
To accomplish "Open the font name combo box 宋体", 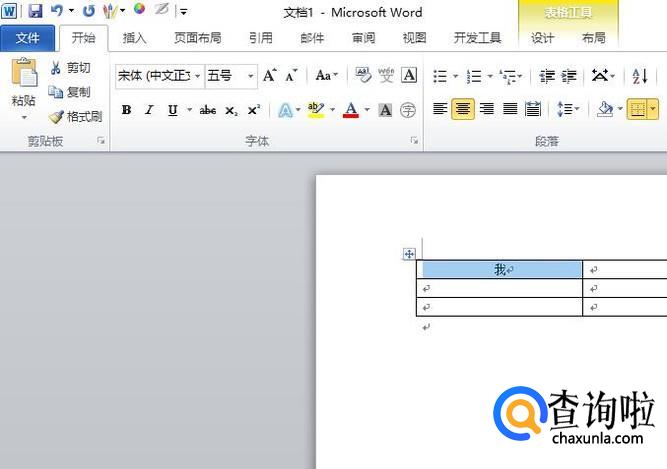I will [x=160, y=76].
